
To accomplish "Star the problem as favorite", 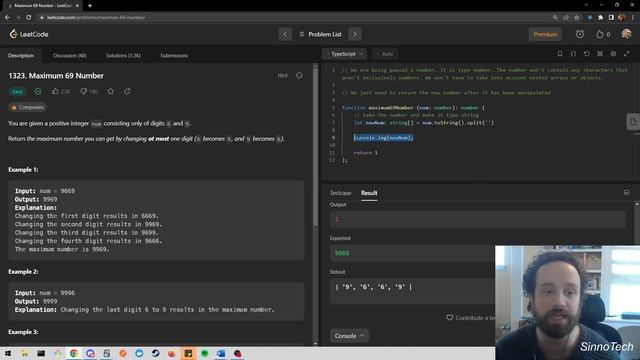I will (111, 91).
